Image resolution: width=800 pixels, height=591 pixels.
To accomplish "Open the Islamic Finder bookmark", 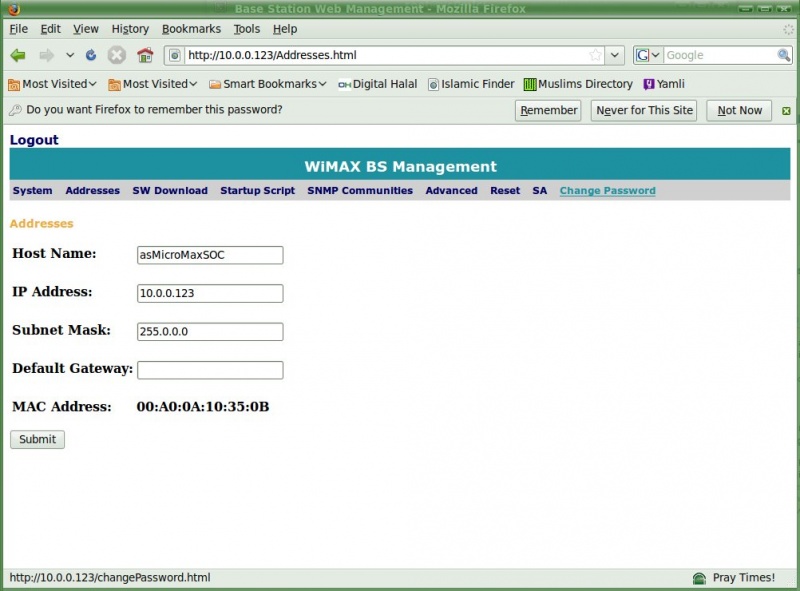I will (471, 84).
